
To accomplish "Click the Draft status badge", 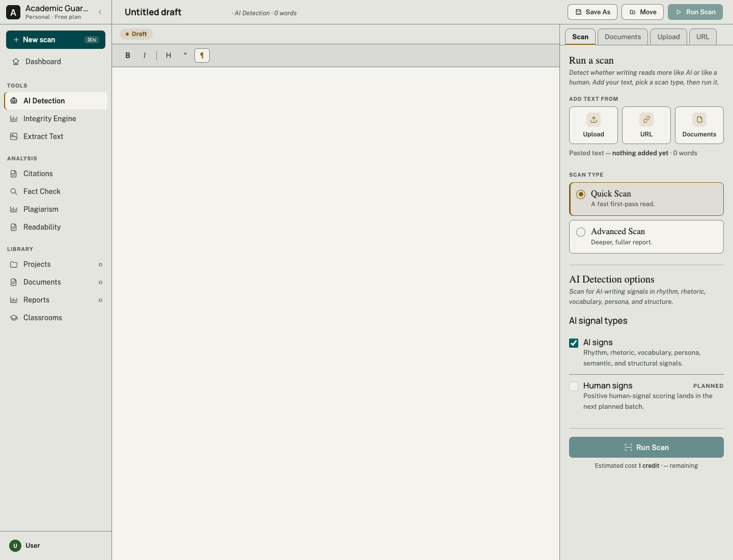I will 136,34.
